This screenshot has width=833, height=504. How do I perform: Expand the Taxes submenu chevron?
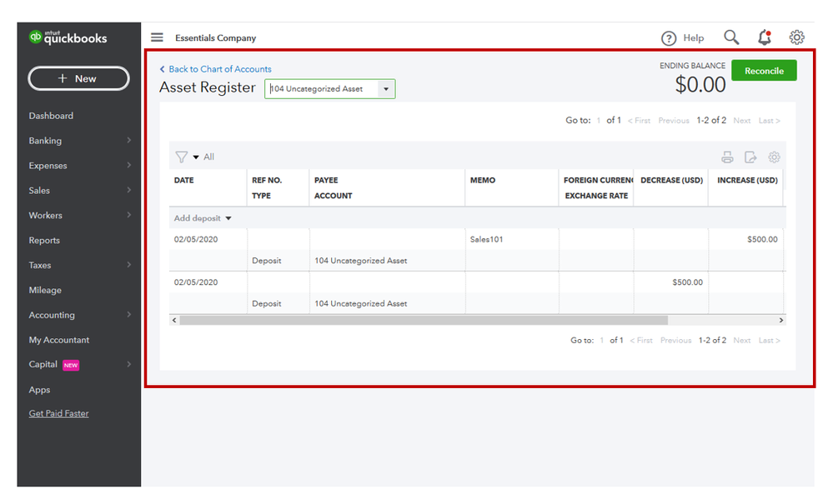[129, 265]
